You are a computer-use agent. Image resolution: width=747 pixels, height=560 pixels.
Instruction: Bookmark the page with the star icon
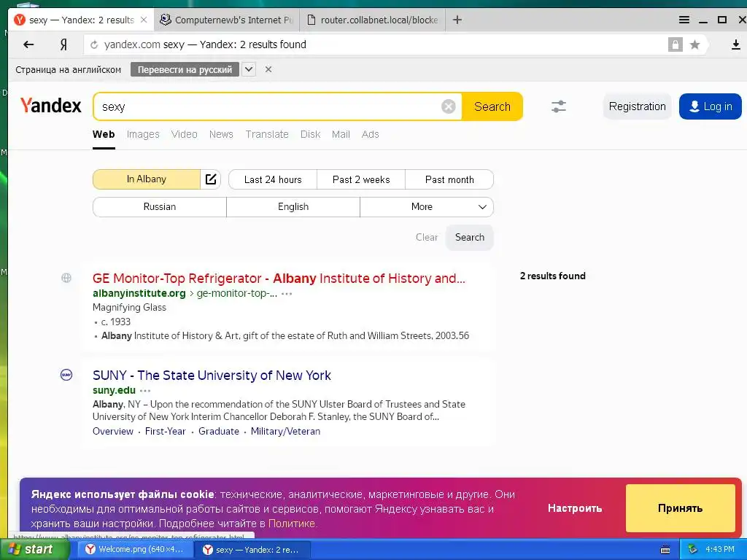click(x=695, y=44)
